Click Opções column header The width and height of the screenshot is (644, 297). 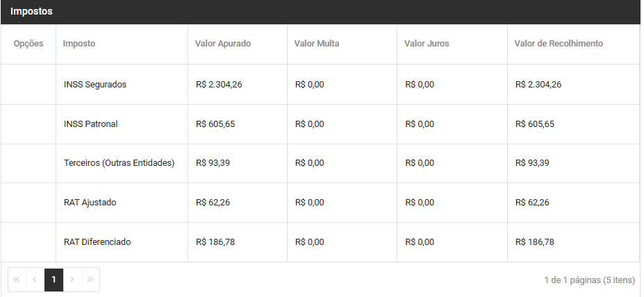28,44
